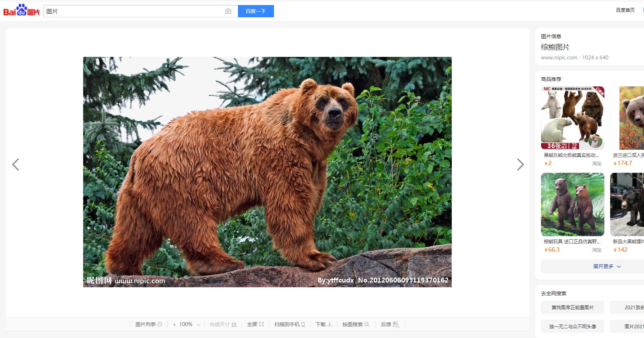Image resolution: width=644 pixels, height=338 pixels.
Task: Open 棕熊玩具 进口正品仿真野... product link
Action: pyautogui.click(x=572, y=242)
